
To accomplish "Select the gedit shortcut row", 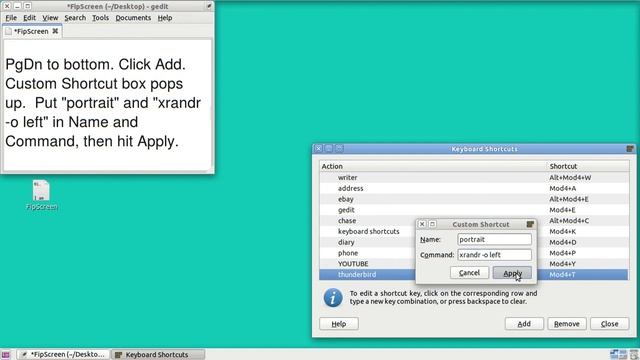I will [x=473, y=210].
